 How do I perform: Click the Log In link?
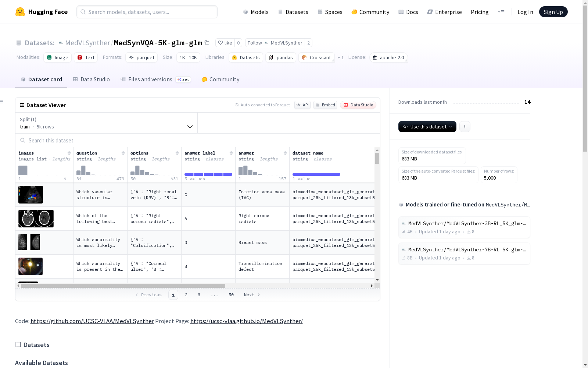pyautogui.click(x=525, y=12)
